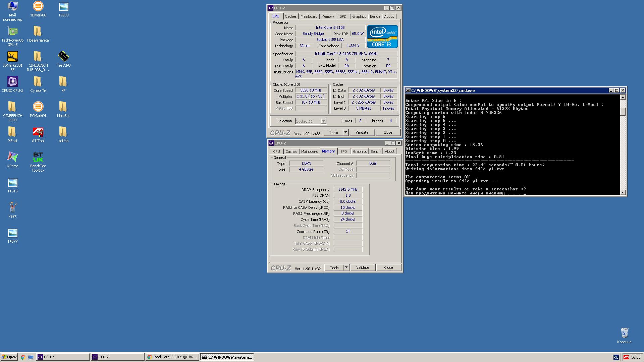Open Memory tab in top CPU-Z window
644x362 pixels.
click(x=328, y=16)
